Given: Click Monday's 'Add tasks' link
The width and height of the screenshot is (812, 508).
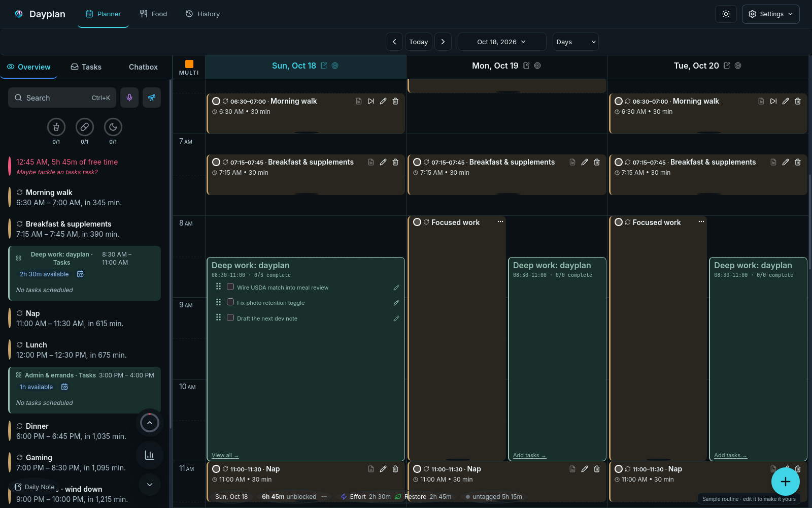Looking at the screenshot, I should tap(529, 455).
